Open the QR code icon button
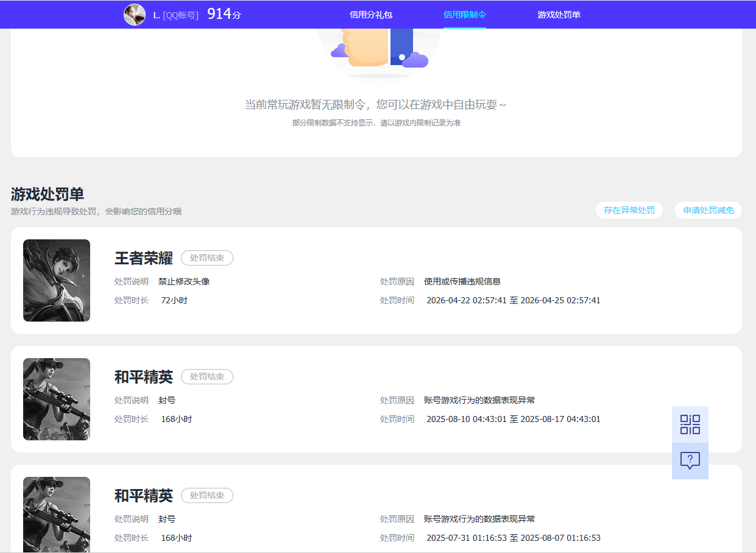 click(690, 424)
